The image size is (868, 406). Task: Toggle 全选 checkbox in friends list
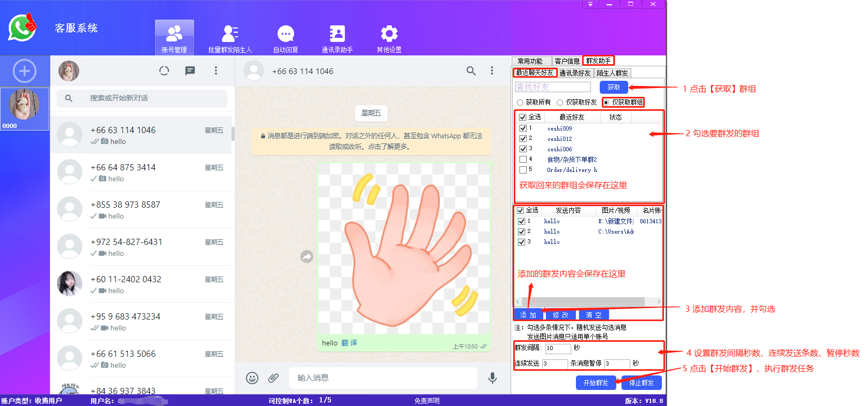[523, 117]
